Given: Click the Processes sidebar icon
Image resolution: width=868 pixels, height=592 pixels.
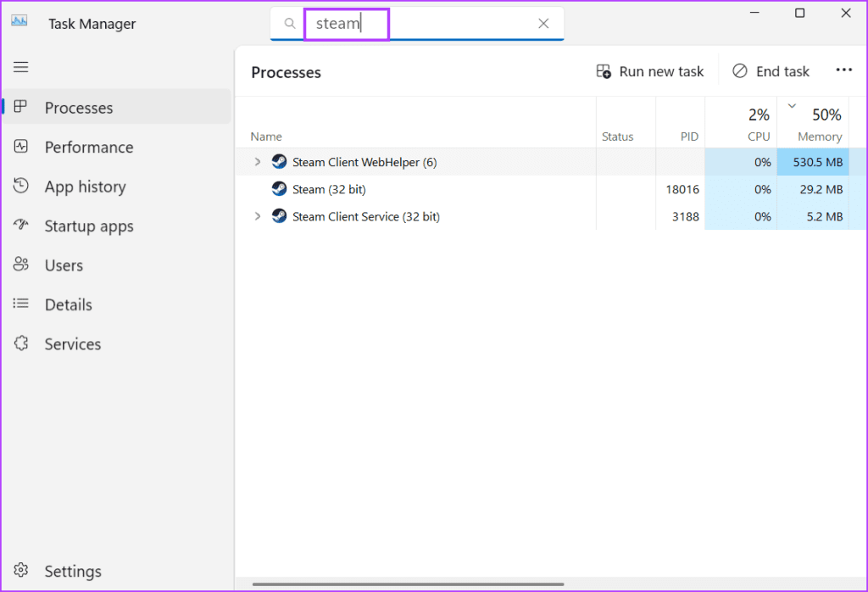Looking at the screenshot, I should click(20, 106).
